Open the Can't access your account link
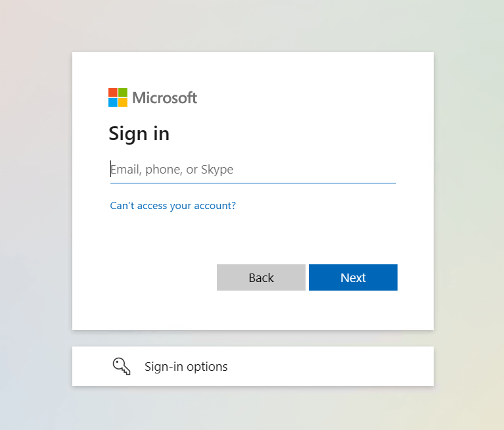The image size is (504, 430). click(173, 206)
